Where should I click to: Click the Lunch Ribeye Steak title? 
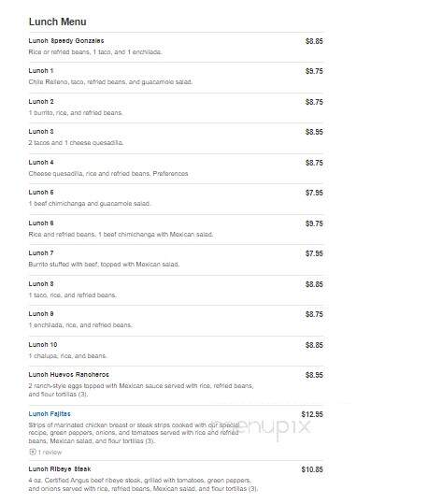pyautogui.click(x=60, y=469)
